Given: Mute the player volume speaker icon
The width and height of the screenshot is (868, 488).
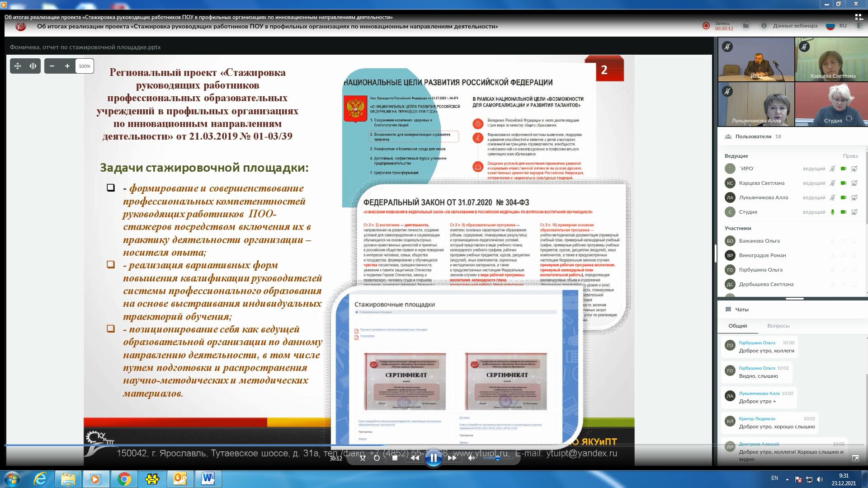Looking at the screenshot, I should pos(471,458).
